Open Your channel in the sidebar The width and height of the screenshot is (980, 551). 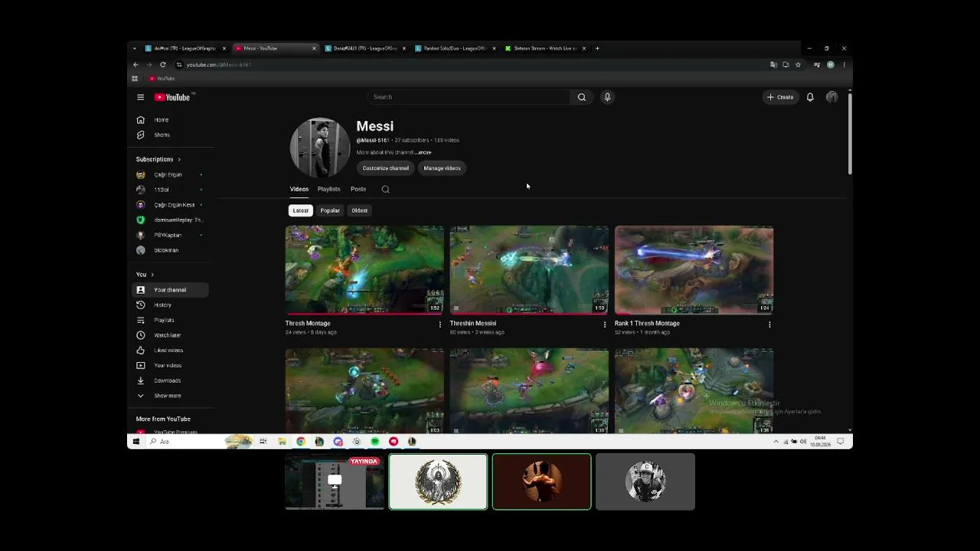click(170, 290)
